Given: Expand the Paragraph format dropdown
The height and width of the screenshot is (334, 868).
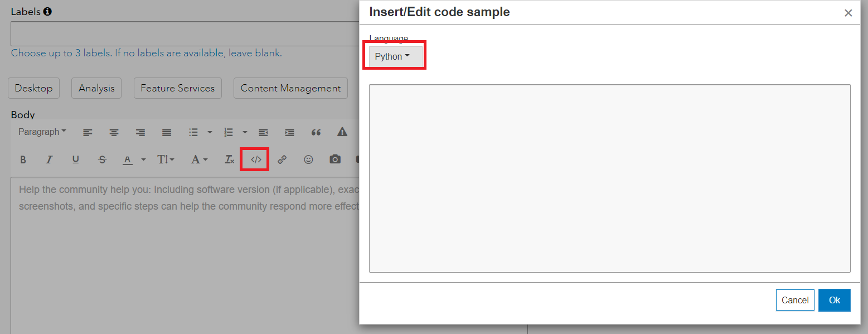Looking at the screenshot, I should 42,132.
